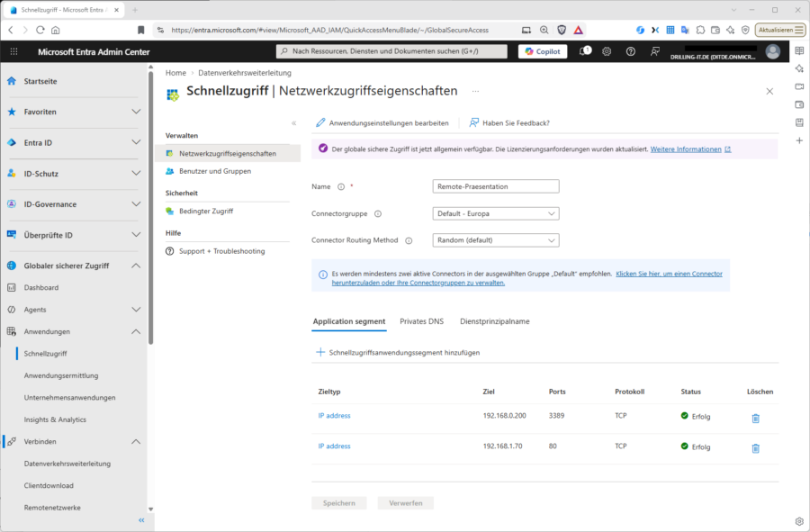Switch to the Dienstprinzipalname tab
The image size is (810, 532).
coord(494,321)
